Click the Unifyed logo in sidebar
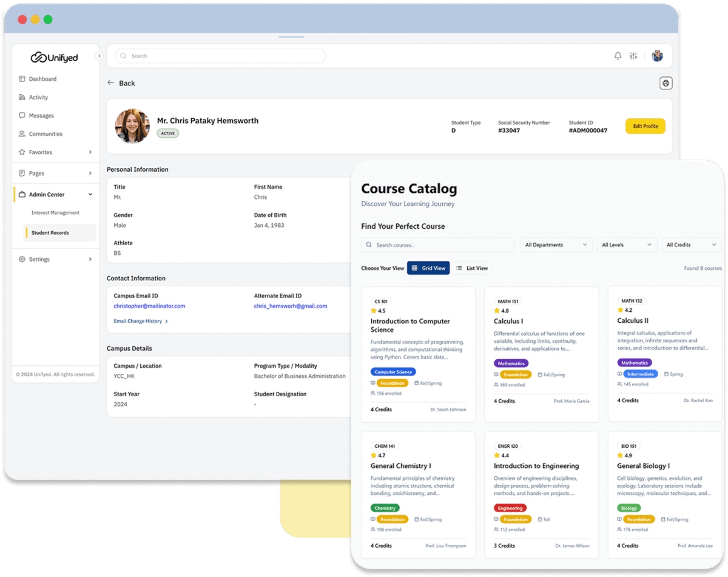728x577 pixels. (55, 58)
